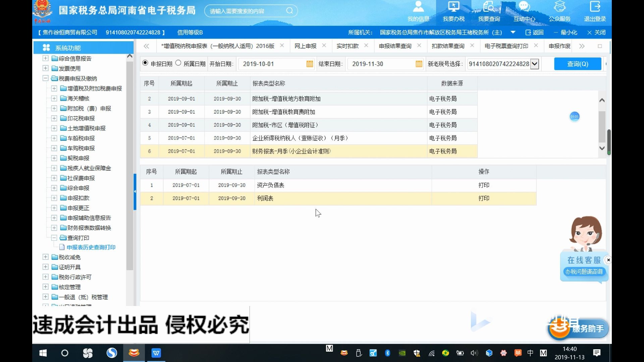Screen dimensions: 644x362
Task: Click the 退出登录 logout icon
Action: click(x=595, y=7)
